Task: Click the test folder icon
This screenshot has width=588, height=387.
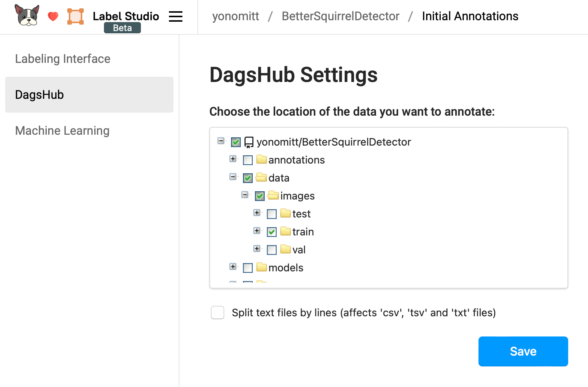Action: pyautogui.click(x=286, y=213)
